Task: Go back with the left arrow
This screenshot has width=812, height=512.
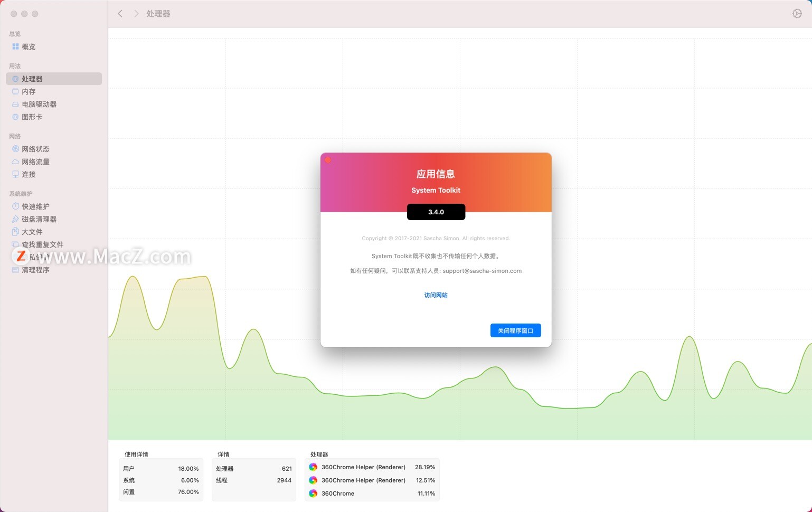Action: tap(120, 14)
